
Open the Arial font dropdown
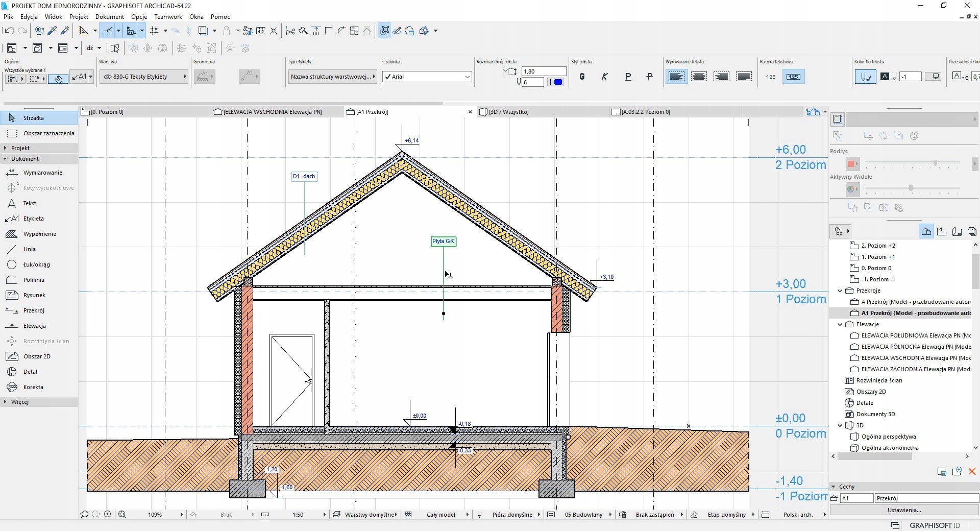tap(427, 77)
